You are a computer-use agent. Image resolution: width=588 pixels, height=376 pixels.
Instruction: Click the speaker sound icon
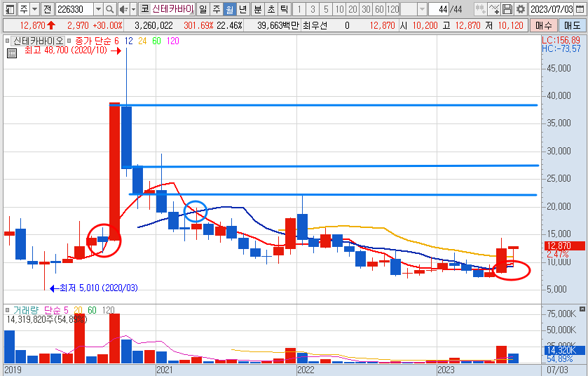click(x=123, y=9)
